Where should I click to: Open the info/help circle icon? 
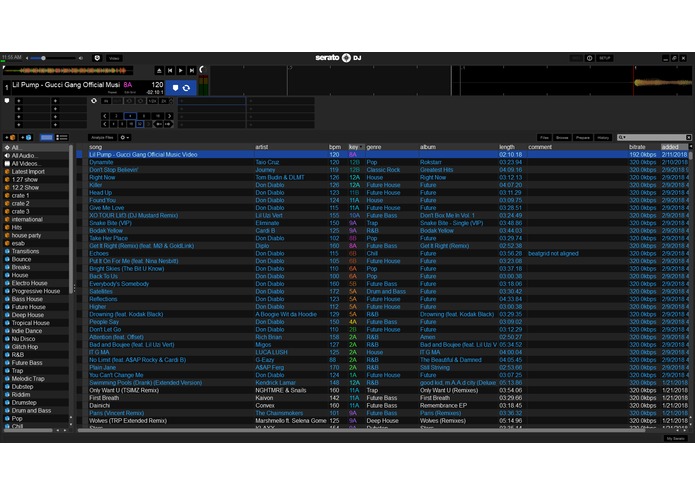589,58
